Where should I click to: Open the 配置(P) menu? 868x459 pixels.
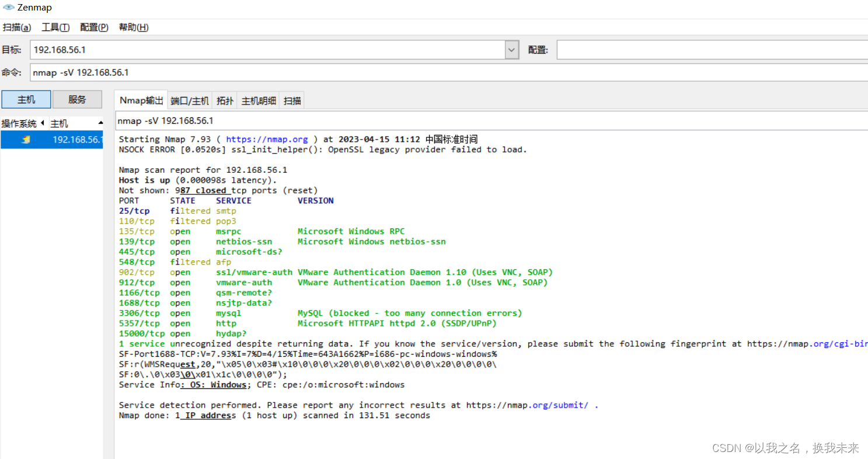[x=94, y=27]
